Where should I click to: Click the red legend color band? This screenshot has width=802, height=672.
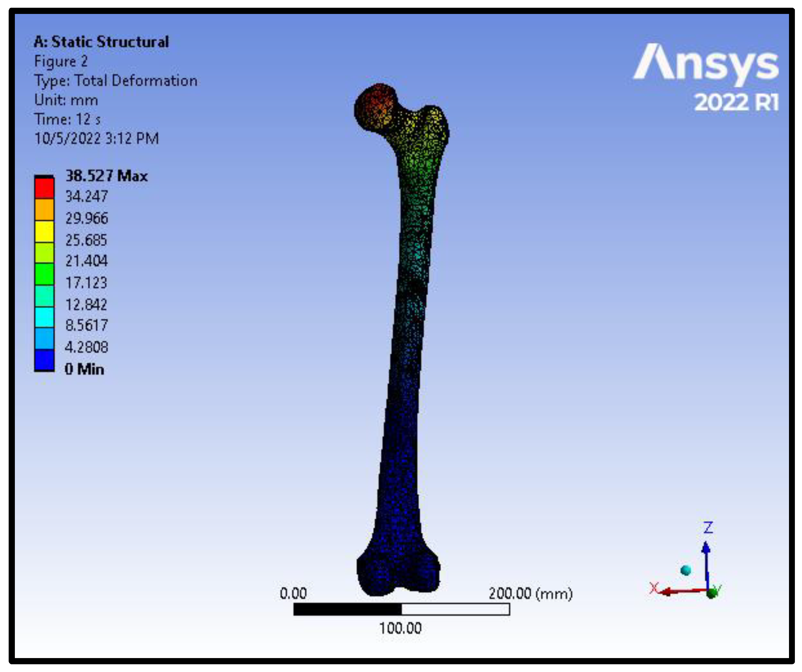click(44, 188)
